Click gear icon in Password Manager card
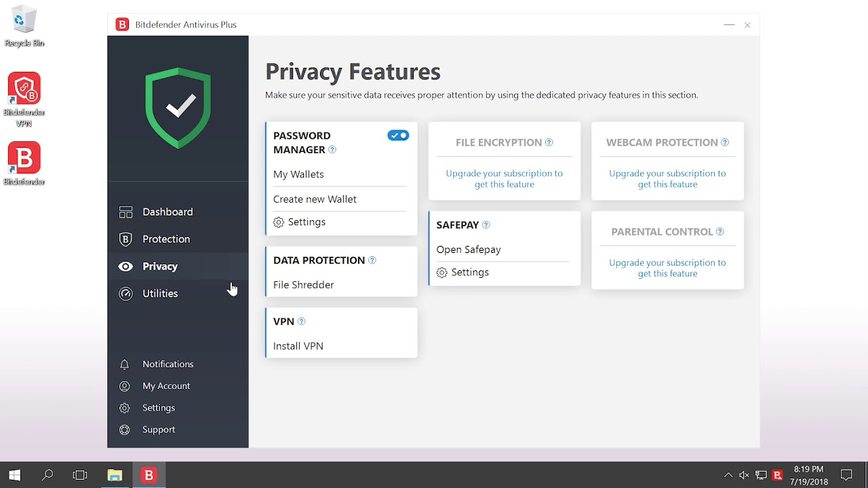 279,222
